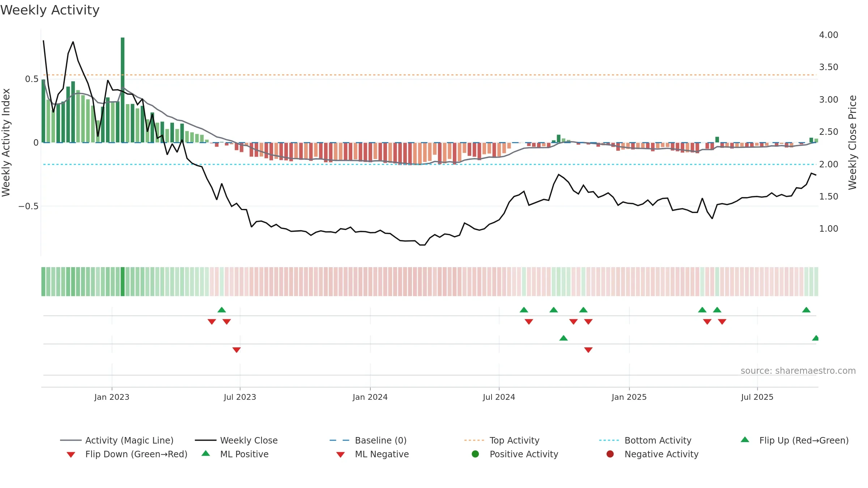Click the 4.00 price axis value

(829, 35)
